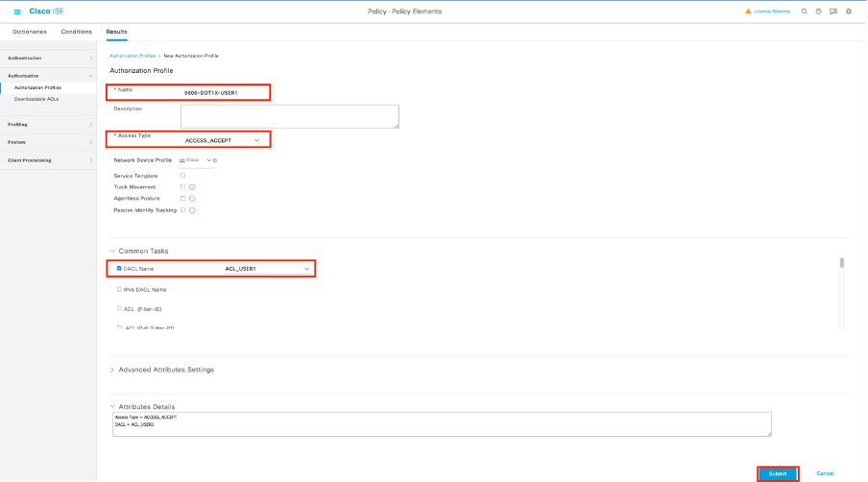The image size is (868, 482).
Task: Expand Advanced Attributes Settings section
Action: 112,370
